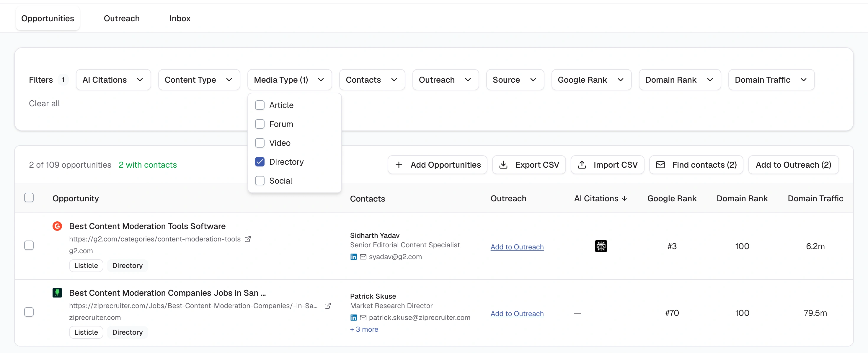The image size is (868, 353).
Task: Open the Google Rank filter dropdown
Action: pyautogui.click(x=591, y=80)
